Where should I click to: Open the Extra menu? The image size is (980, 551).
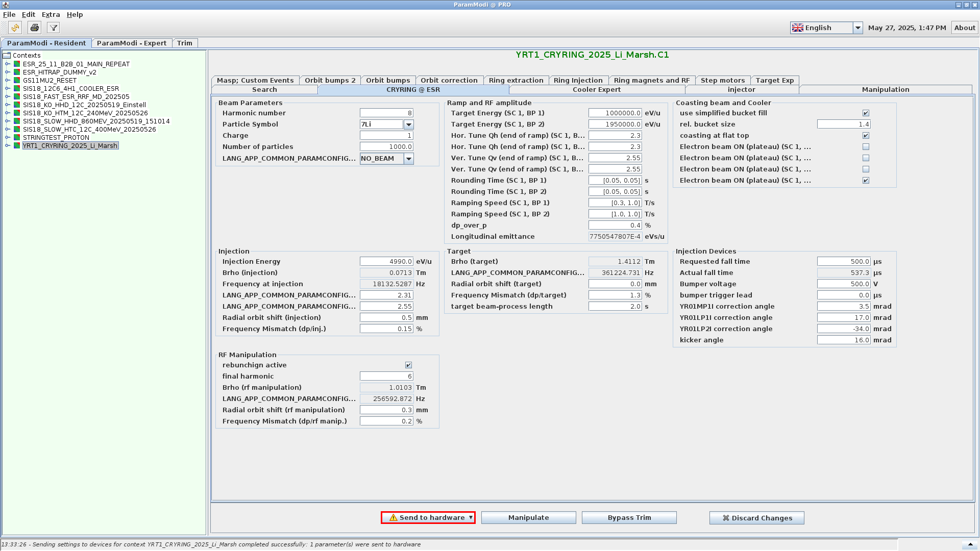(51, 14)
